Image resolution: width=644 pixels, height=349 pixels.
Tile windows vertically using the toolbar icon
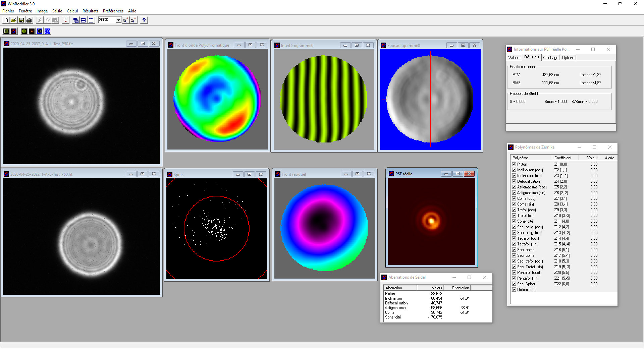[x=91, y=20]
